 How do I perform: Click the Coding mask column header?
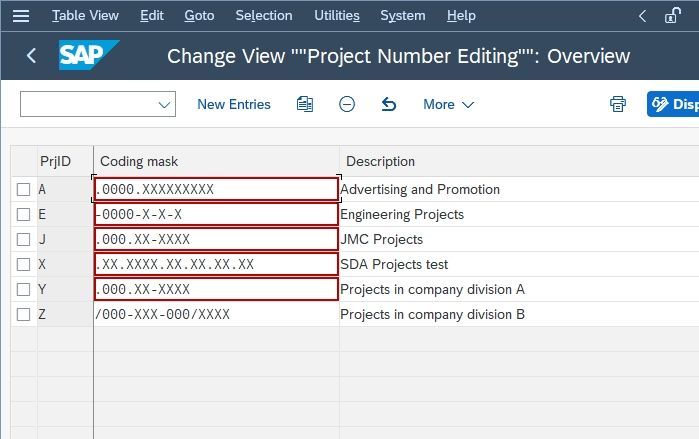(216, 161)
